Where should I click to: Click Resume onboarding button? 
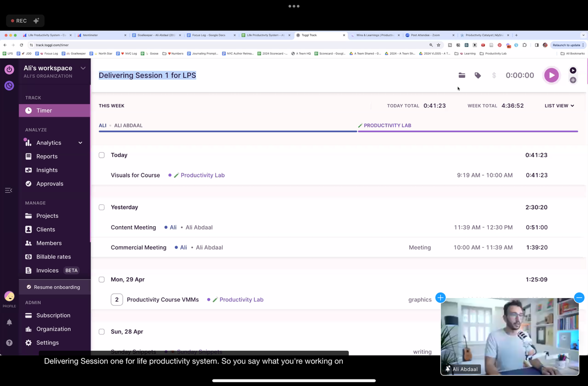[54, 287]
